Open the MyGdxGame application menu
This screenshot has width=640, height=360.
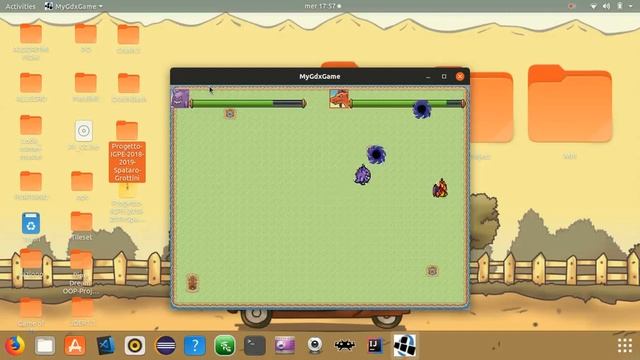point(74,6)
